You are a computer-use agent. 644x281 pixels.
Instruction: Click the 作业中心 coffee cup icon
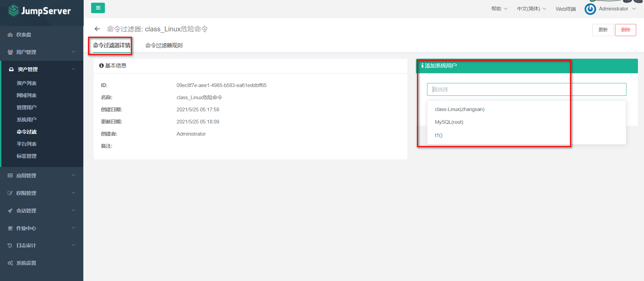[x=10, y=228]
